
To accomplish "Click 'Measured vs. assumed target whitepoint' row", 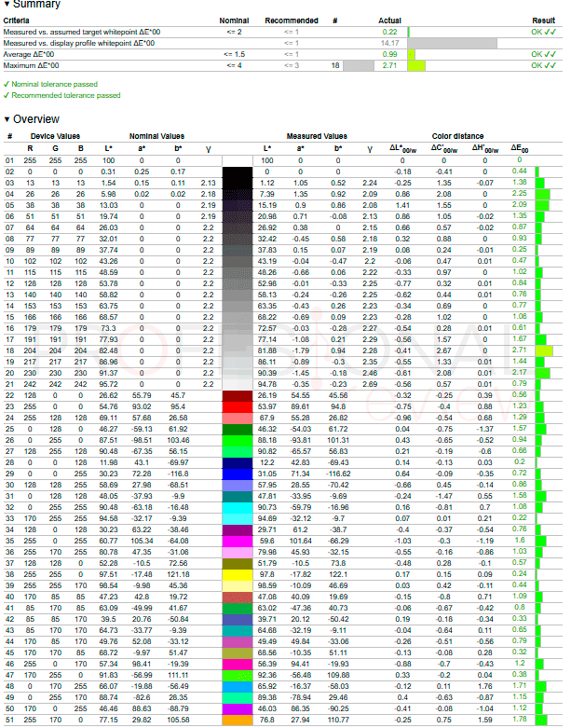I will tap(282, 32).
